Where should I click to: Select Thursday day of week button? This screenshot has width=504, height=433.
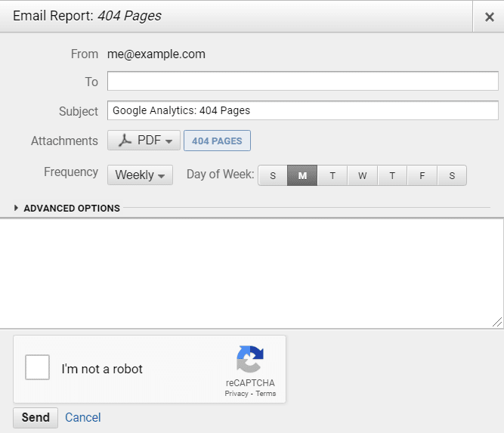(392, 175)
